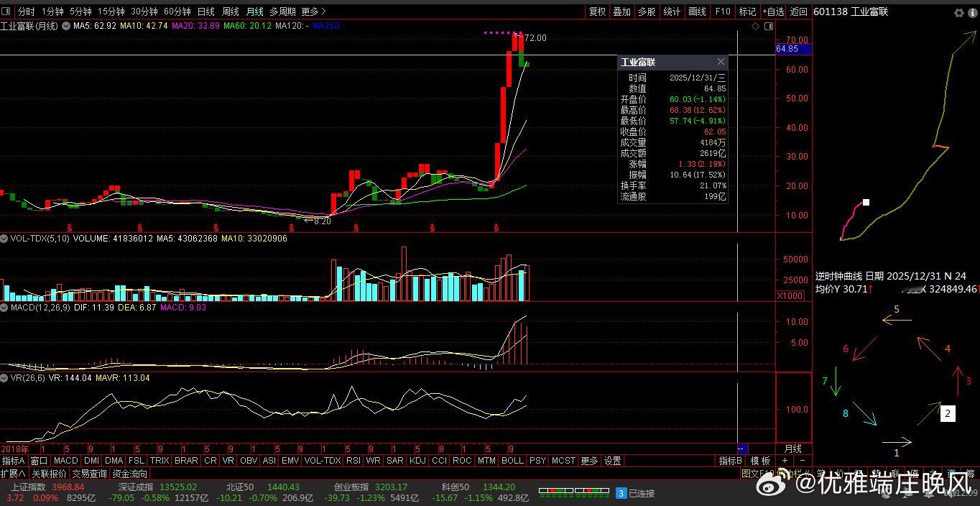Open 交易查询 tab
Viewport: 980px width, 506px height.
click(89, 474)
